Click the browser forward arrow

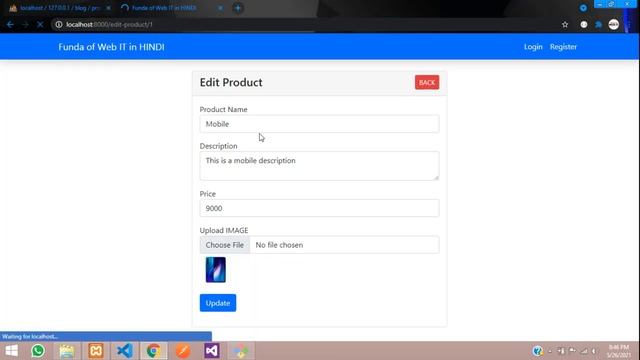coord(25,24)
